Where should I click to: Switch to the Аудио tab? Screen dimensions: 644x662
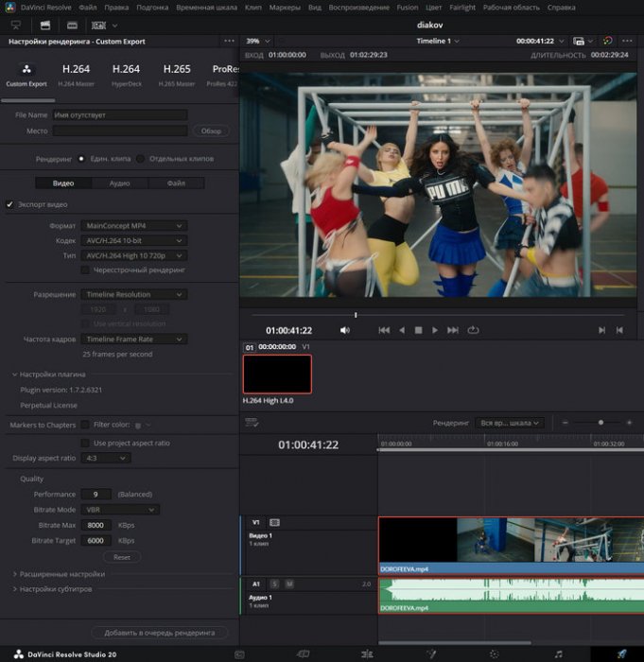click(119, 183)
